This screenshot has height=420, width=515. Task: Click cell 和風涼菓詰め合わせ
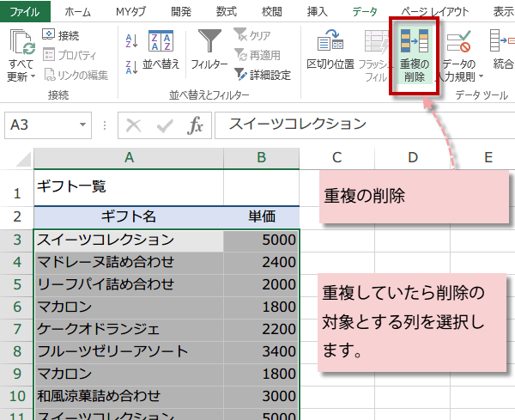pos(129,397)
